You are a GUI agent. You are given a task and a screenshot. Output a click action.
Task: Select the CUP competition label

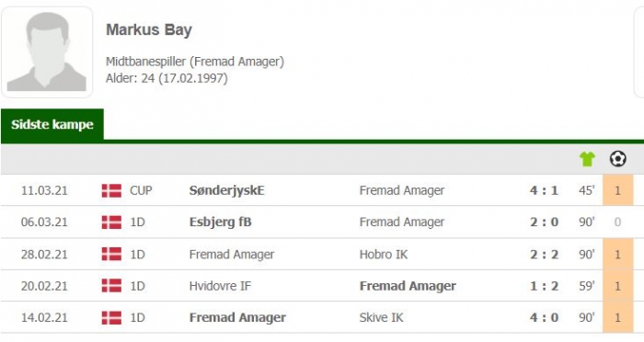(141, 190)
